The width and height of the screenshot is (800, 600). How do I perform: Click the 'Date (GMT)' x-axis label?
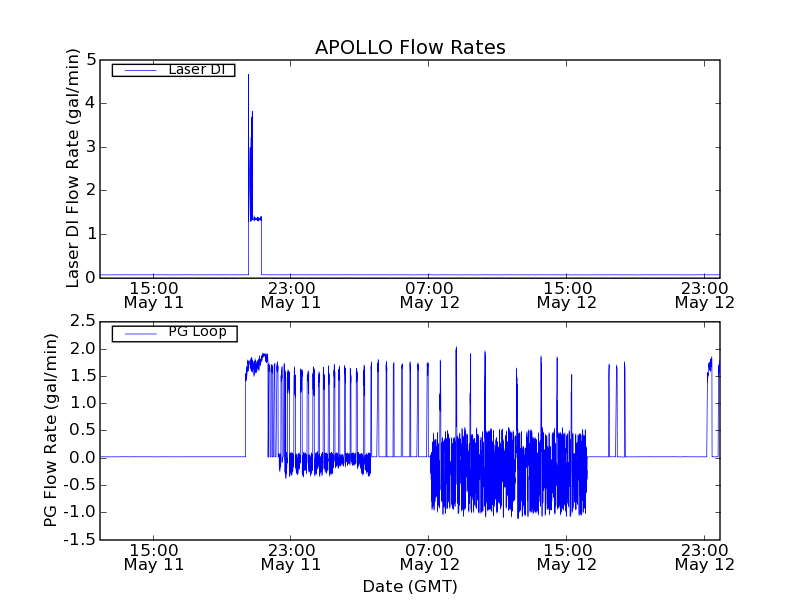click(410, 586)
